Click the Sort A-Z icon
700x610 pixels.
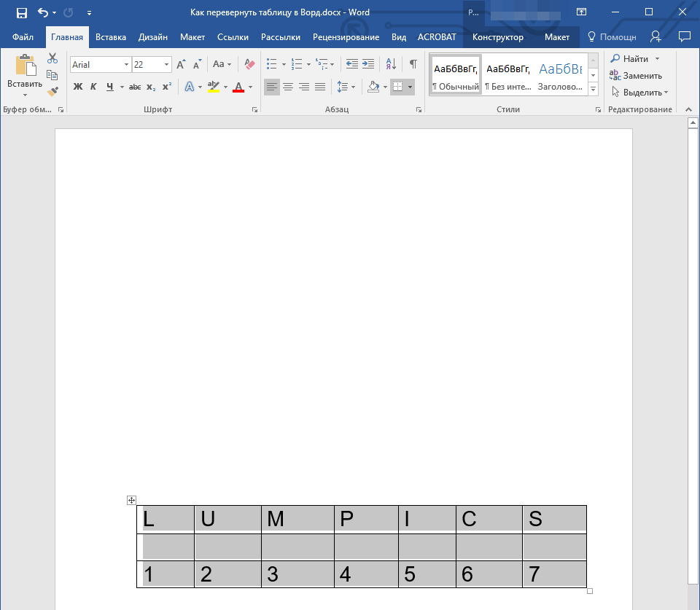pos(390,64)
